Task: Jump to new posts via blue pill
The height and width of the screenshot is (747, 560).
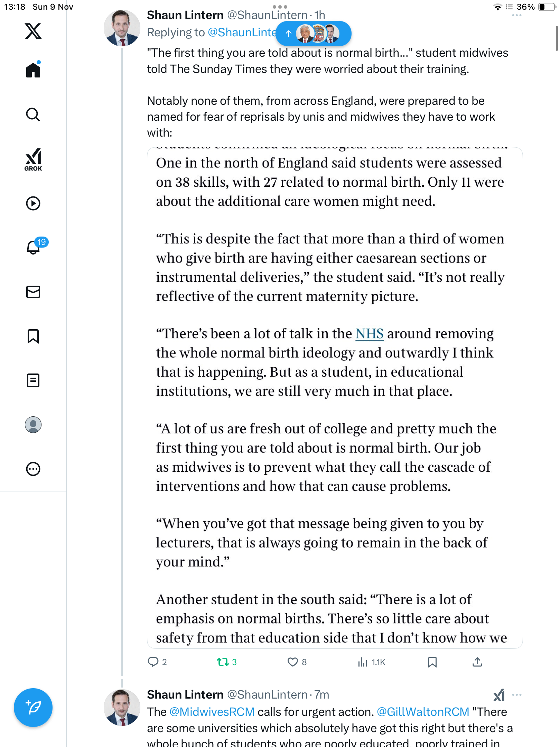Action: coord(313,34)
